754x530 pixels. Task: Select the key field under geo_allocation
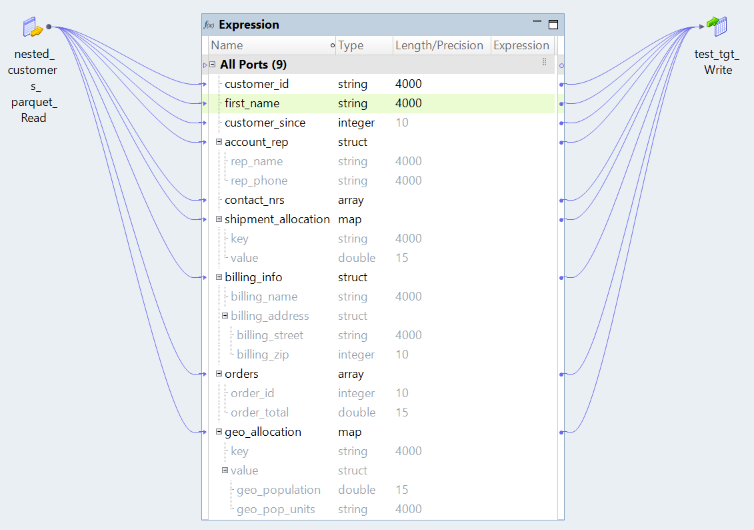(239, 451)
